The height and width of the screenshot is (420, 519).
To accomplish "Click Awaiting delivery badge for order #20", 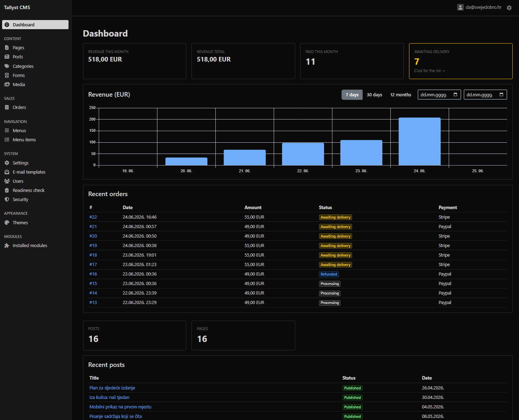I will coord(336,236).
